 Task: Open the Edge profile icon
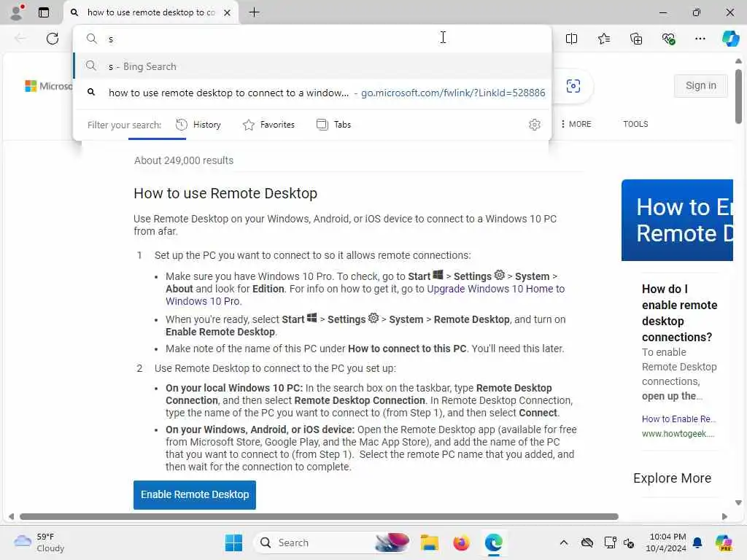pyautogui.click(x=18, y=12)
